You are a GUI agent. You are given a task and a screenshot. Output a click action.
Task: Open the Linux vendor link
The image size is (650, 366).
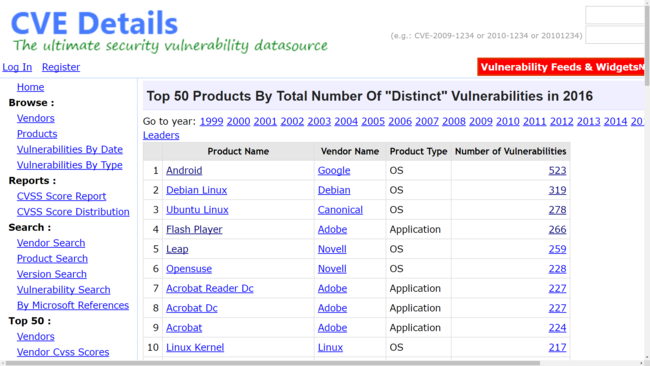pyautogui.click(x=330, y=347)
